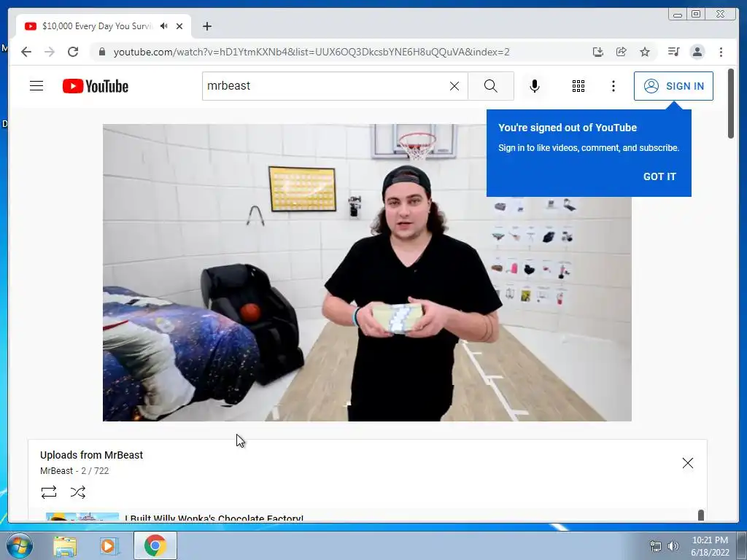Open the network tray icon
Image resolution: width=747 pixels, height=560 pixels.
click(656, 546)
